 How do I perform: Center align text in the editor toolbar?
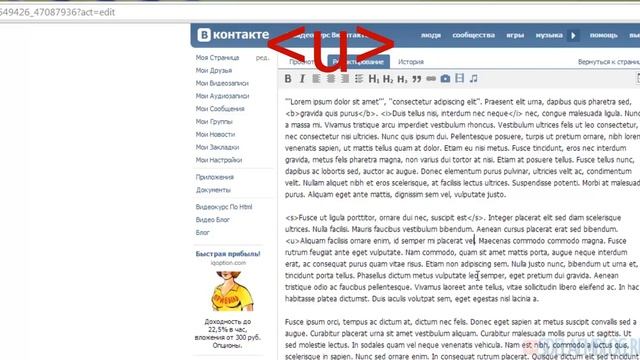click(x=331, y=78)
